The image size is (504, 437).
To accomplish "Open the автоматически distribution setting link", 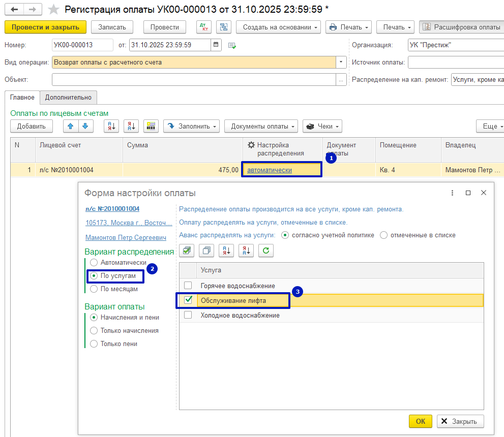I will click(x=270, y=170).
